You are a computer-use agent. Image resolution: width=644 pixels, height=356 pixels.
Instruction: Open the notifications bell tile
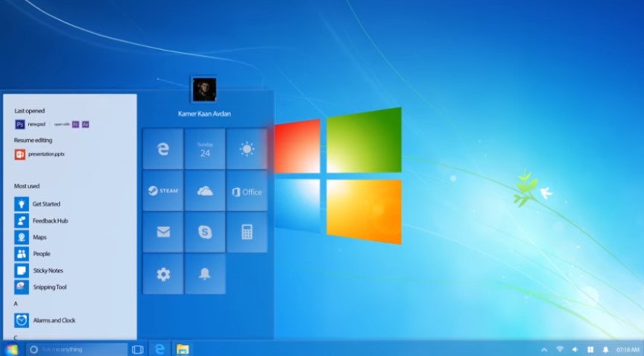click(x=205, y=274)
